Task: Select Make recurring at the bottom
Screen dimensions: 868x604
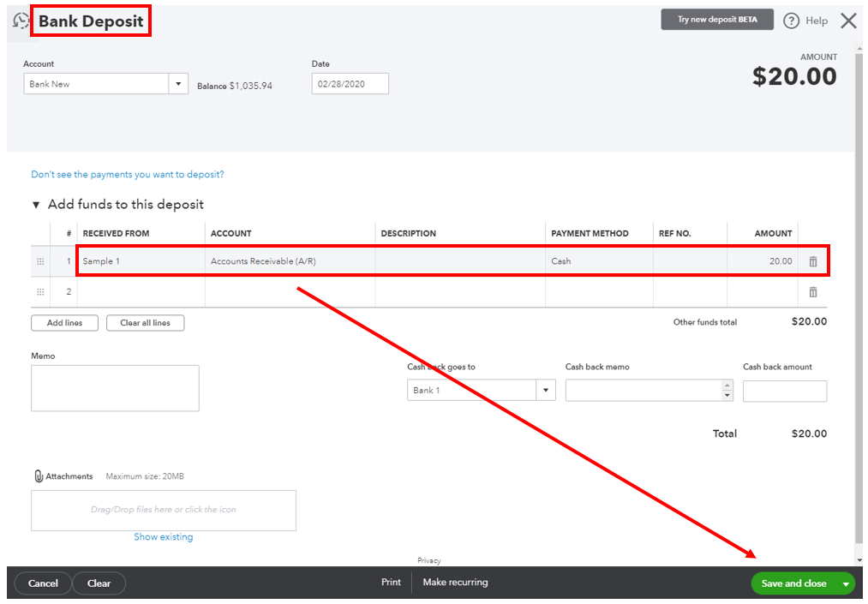Action: point(455,582)
